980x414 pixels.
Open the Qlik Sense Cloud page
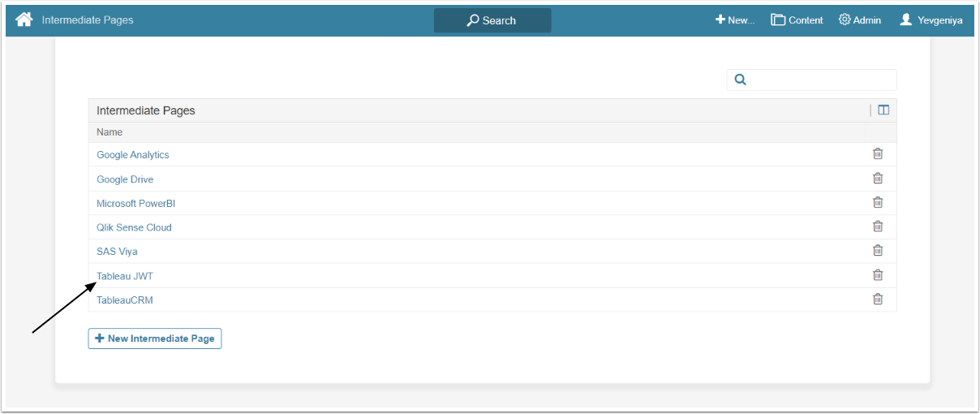[x=134, y=227]
